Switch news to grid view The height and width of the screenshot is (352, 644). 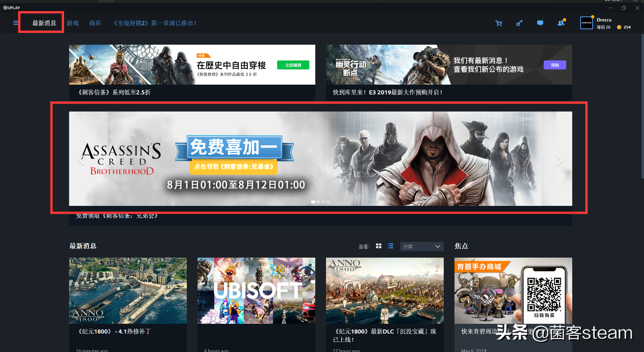click(x=379, y=246)
